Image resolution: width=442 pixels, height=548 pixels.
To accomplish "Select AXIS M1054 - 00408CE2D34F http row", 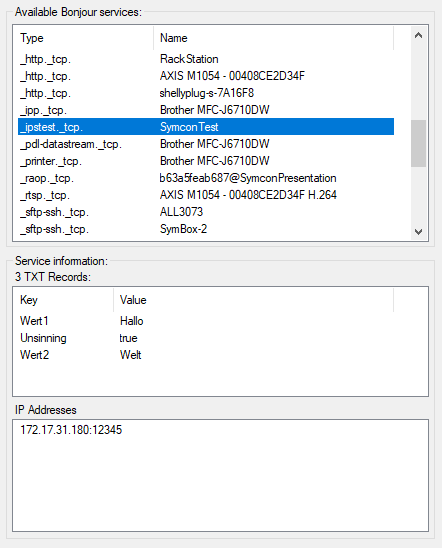I will click(206, 76).
